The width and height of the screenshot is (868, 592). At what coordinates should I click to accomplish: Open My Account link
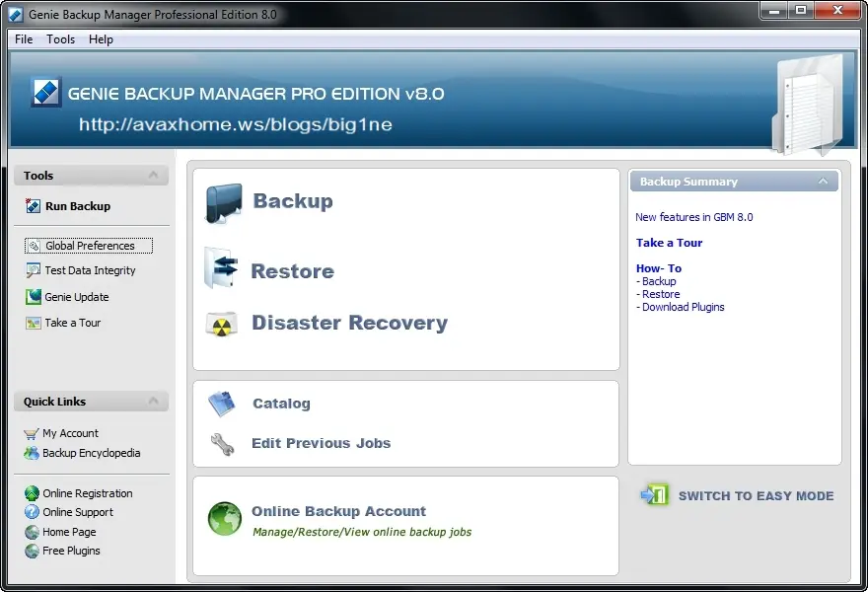click(70, 433)
